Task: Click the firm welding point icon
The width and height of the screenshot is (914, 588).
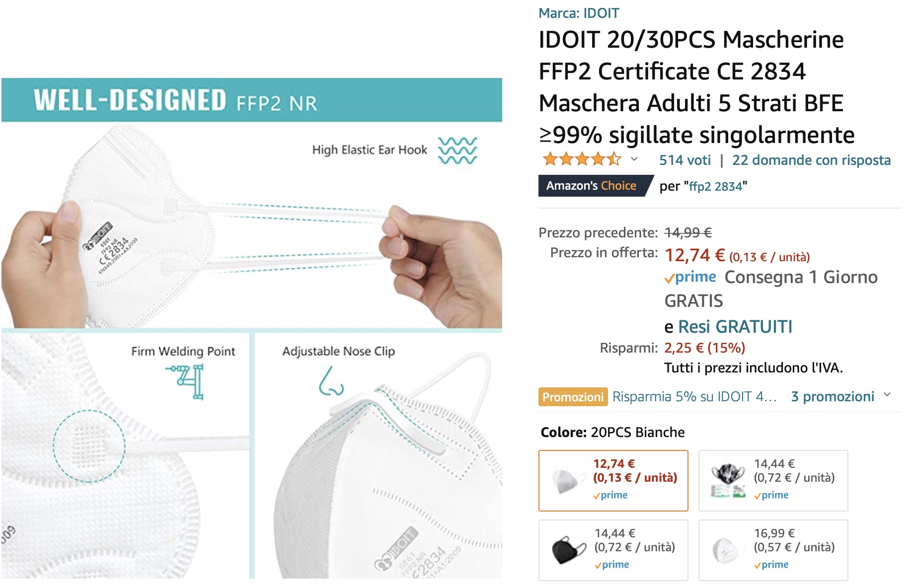Action: 186,381
